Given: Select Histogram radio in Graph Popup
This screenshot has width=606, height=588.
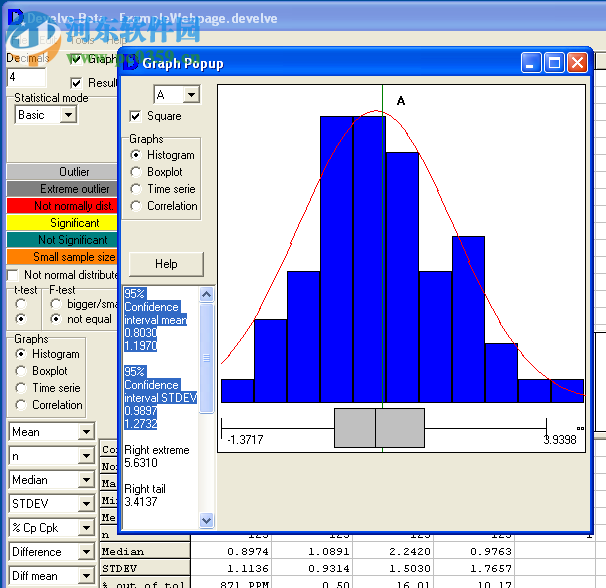Looking at the screenshot, I should coord(136,155).
